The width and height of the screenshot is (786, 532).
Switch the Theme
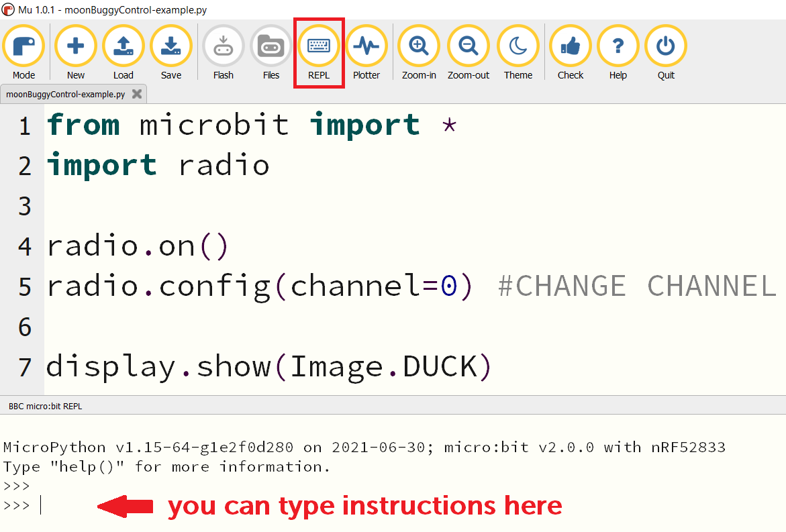point(518,52)
